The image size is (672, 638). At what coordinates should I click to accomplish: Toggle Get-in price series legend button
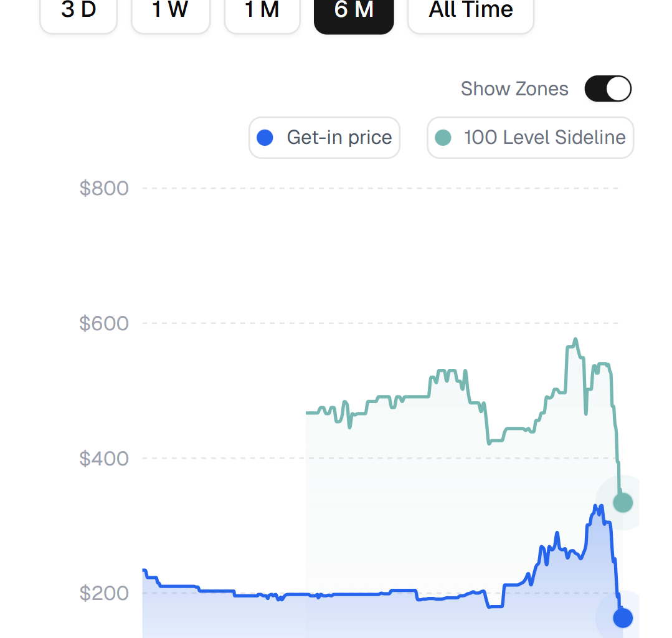[324, 138]
